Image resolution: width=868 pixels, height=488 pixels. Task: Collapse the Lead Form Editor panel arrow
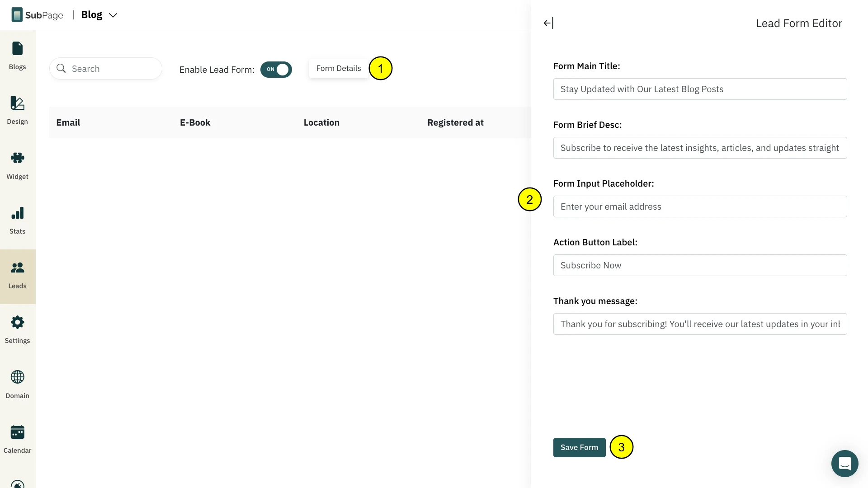(548, 23)
